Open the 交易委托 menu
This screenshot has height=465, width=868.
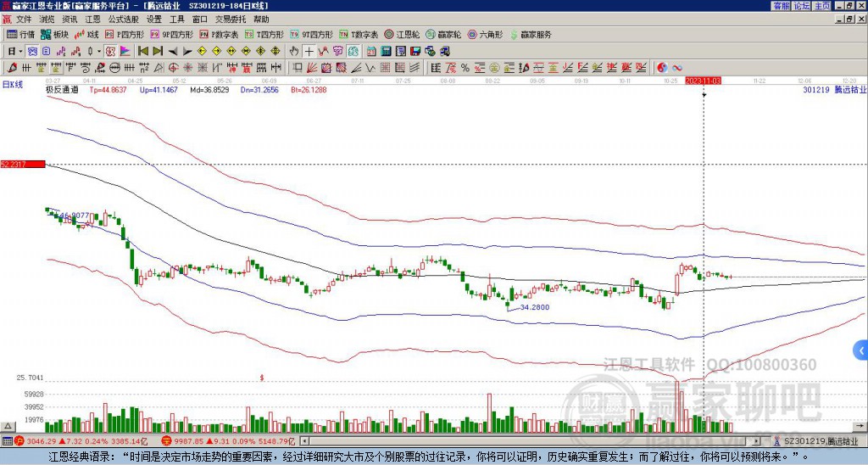231,20
